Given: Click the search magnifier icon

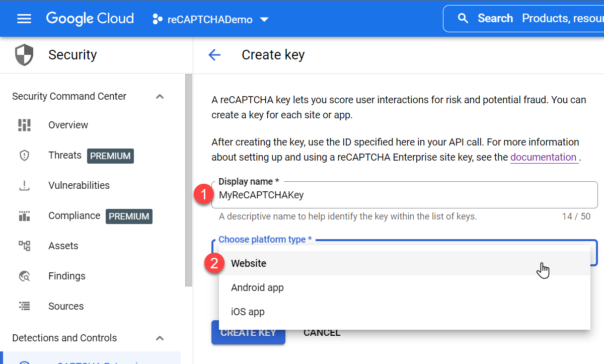Looking at the screenshot, I should click(463, 19).
